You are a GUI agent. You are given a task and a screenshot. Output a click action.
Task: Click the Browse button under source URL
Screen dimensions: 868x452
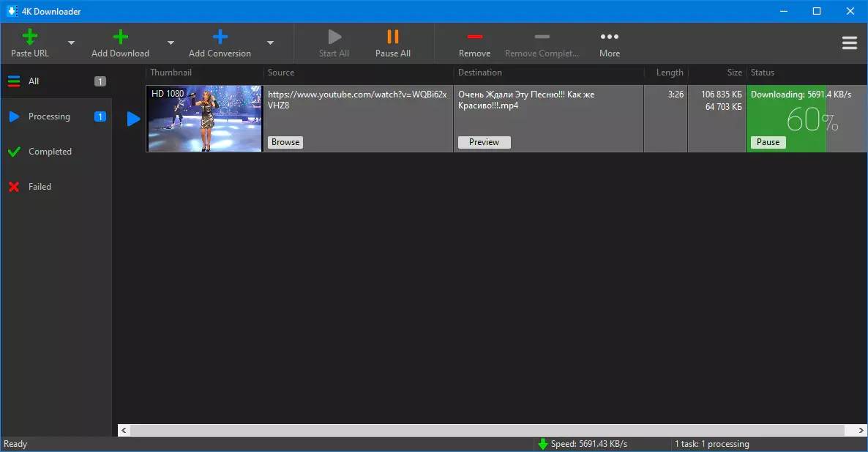coord(285,142)
